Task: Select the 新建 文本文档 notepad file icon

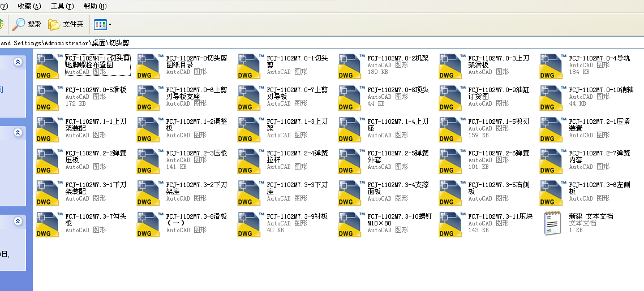Action: pos(552,223)
